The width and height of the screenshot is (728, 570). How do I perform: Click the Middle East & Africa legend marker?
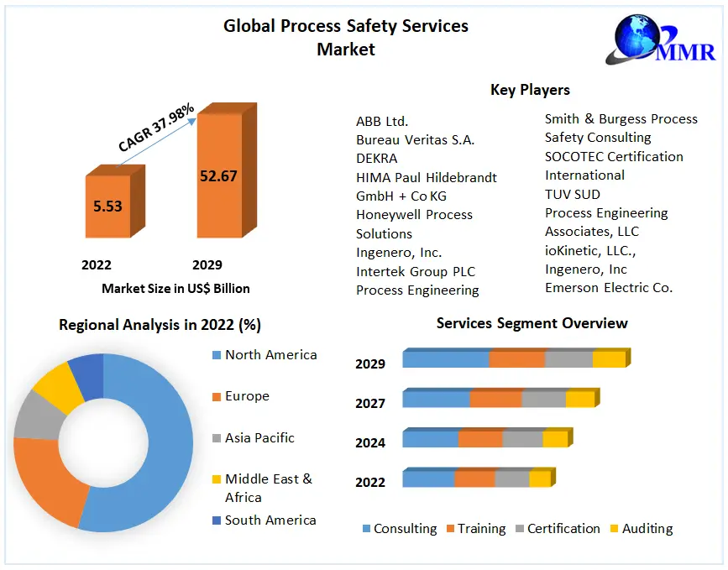click(x=215, y=479)
